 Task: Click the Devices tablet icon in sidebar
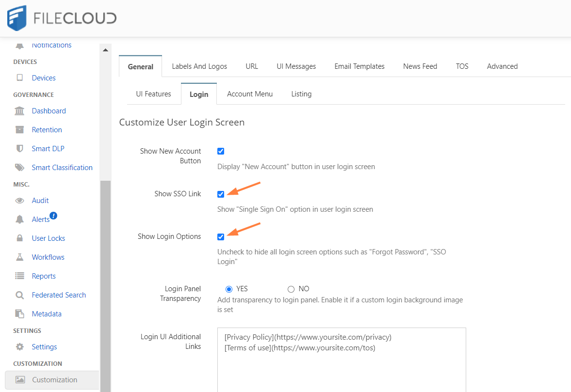pos(20,78)
